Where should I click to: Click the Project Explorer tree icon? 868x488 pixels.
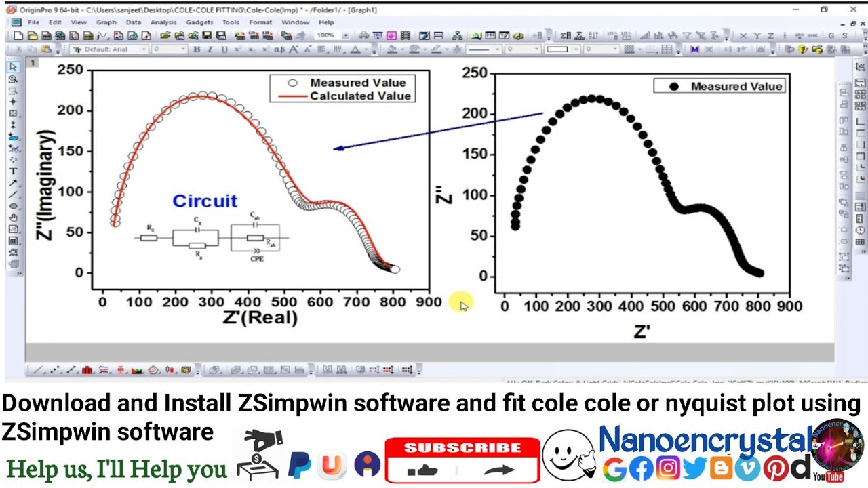pos(457,35)
